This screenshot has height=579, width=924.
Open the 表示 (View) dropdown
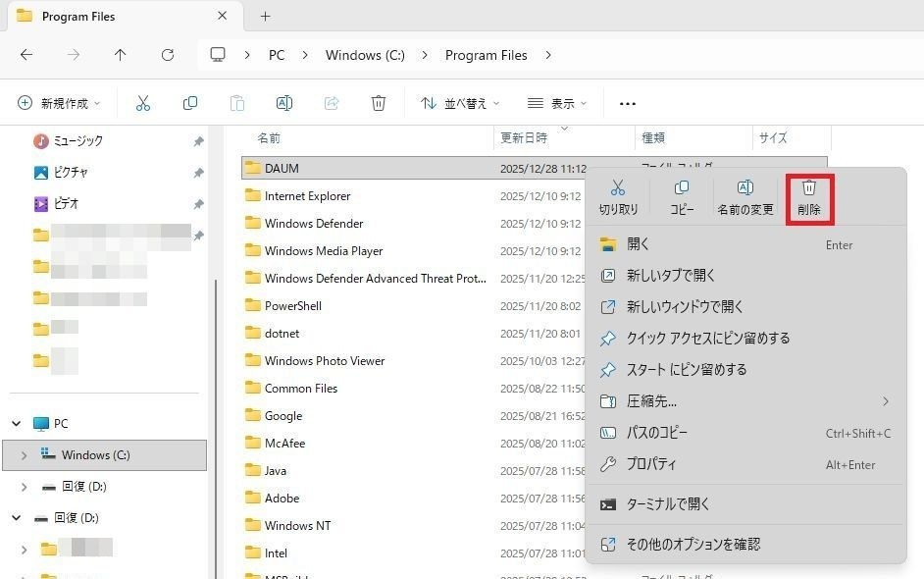556,103
